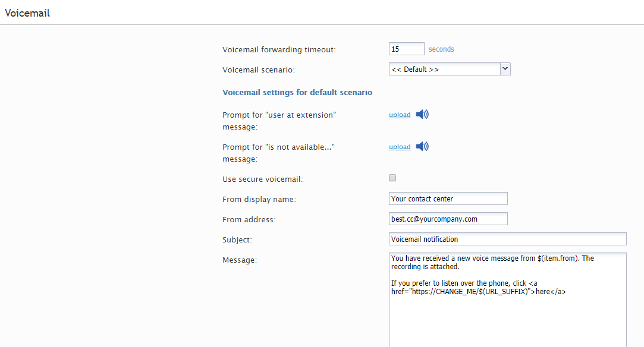Click inside the Message text area
The height and width of the screenshot is (347, 644).
508,300
